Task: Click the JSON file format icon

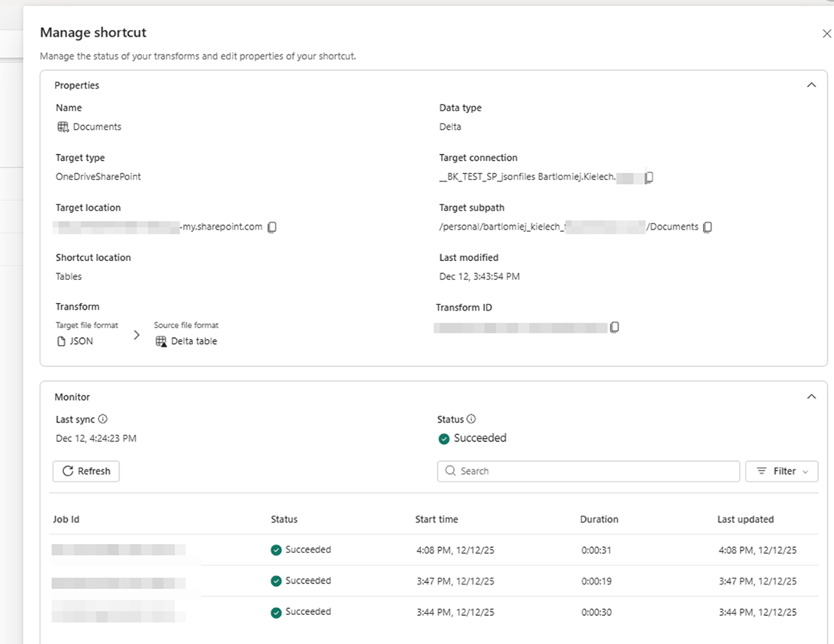Action: point(62,342)
